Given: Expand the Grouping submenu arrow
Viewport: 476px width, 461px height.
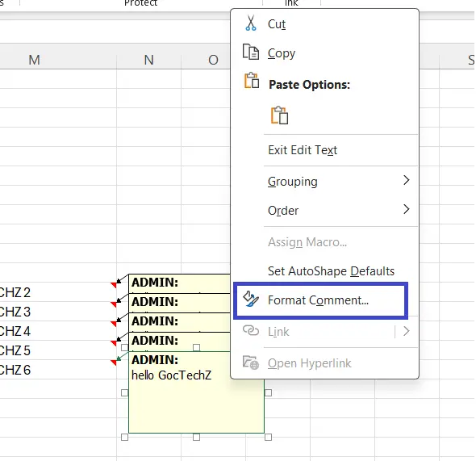Looking at the screenshot, I should pyautogui.click(x=407, y=180).
